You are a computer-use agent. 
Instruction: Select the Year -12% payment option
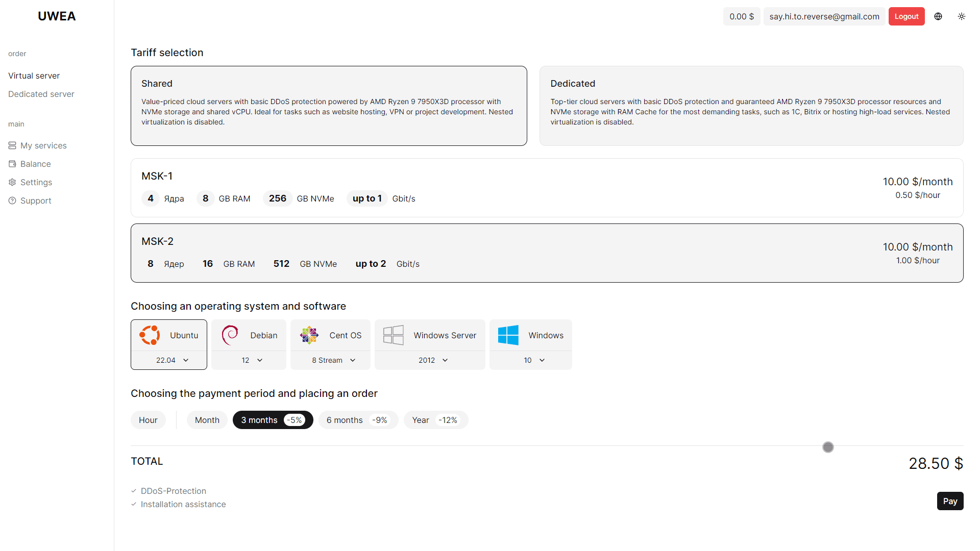click(x=435, y=420)
